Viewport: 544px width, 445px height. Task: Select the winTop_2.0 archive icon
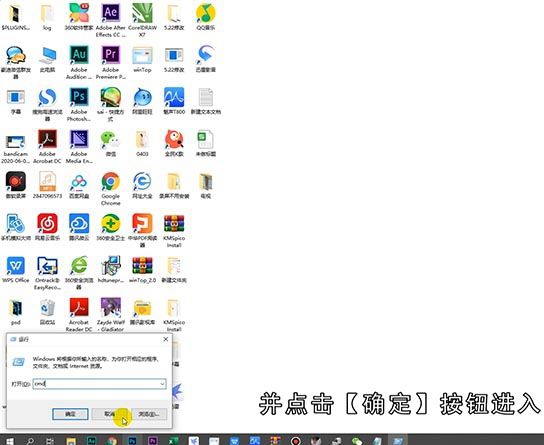142,269
